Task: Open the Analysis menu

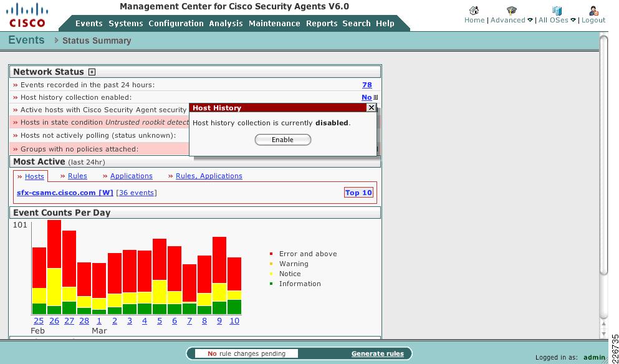Action: [x=226, y=24]
